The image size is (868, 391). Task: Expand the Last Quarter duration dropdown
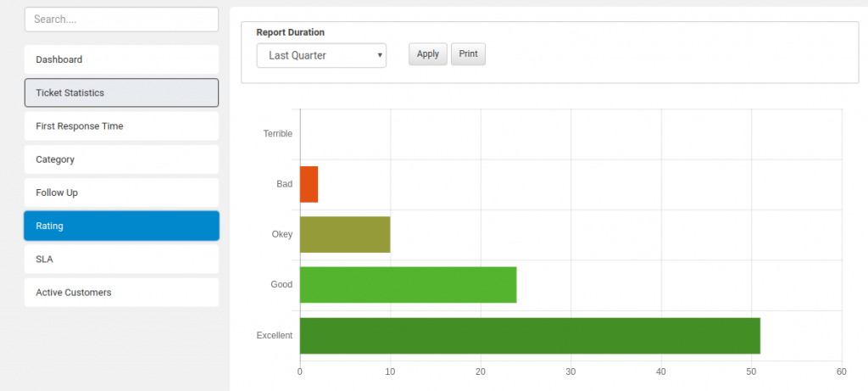pyautogui.click(x=321, y=55)
